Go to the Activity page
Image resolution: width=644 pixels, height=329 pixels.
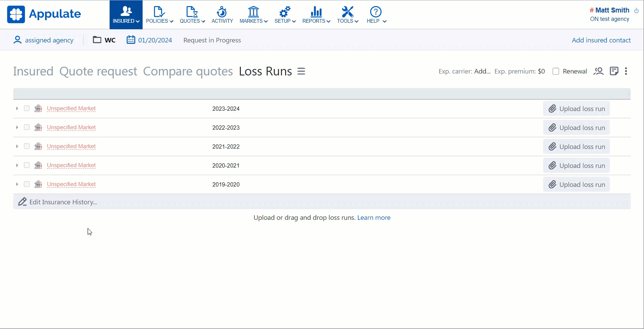click(x=222, y=15)
